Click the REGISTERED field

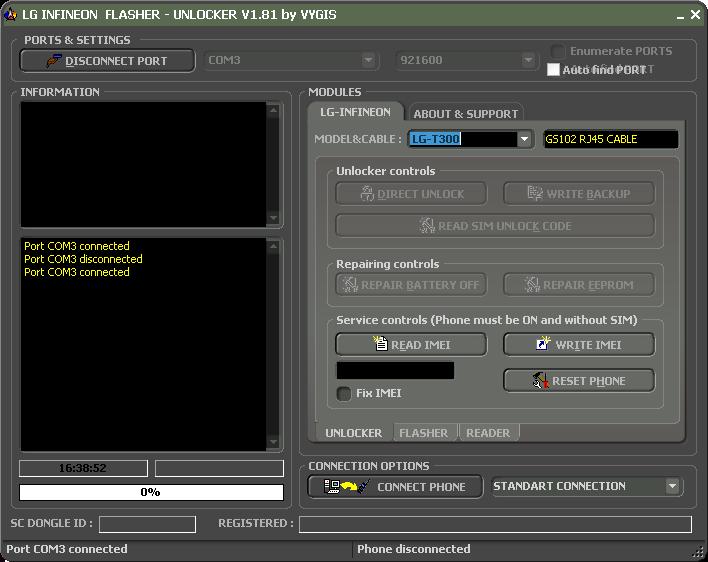(x=495, y=524)
